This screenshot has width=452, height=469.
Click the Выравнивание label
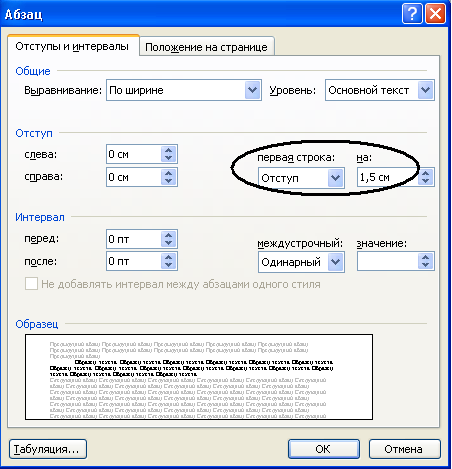63,90
